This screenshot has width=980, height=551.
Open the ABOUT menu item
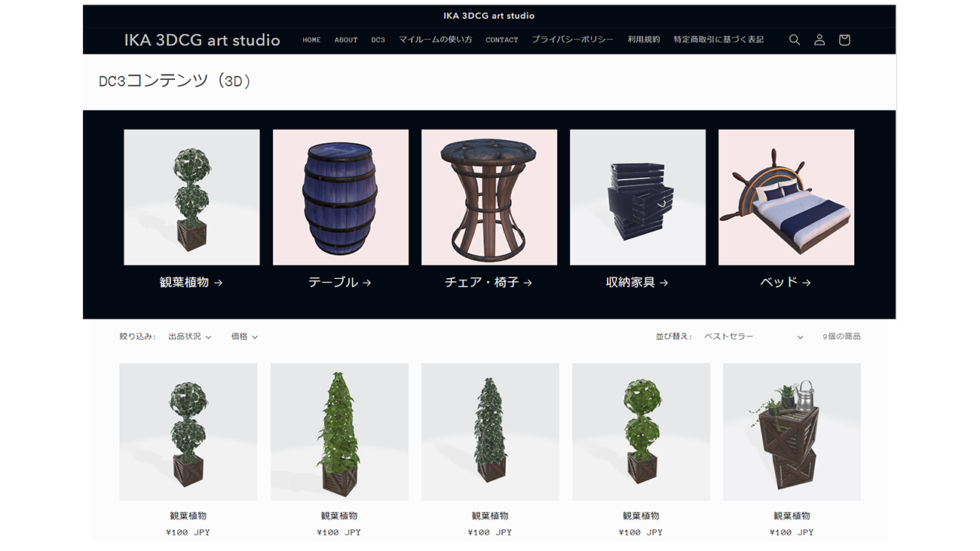(346, 40)
